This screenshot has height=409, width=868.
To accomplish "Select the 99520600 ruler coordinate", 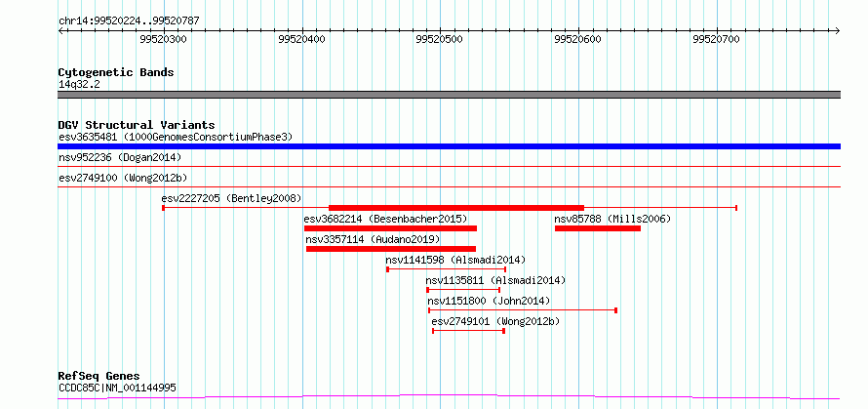I will click(x=577, y=39).
